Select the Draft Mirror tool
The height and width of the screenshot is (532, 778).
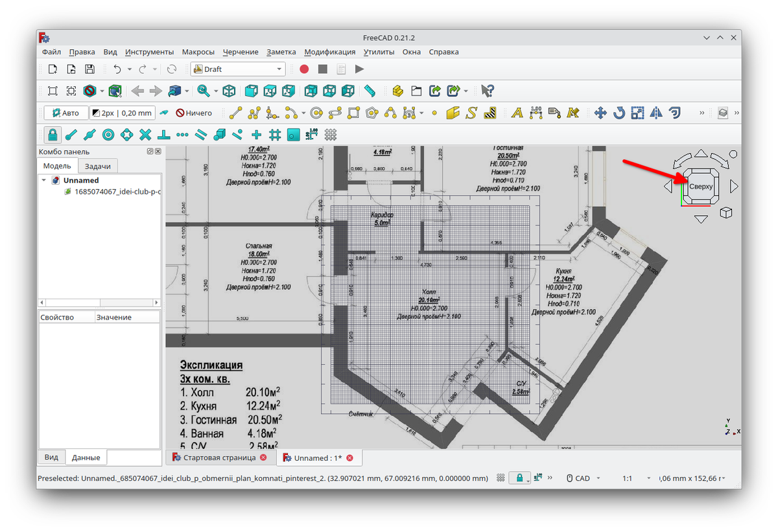pos(656,113)
